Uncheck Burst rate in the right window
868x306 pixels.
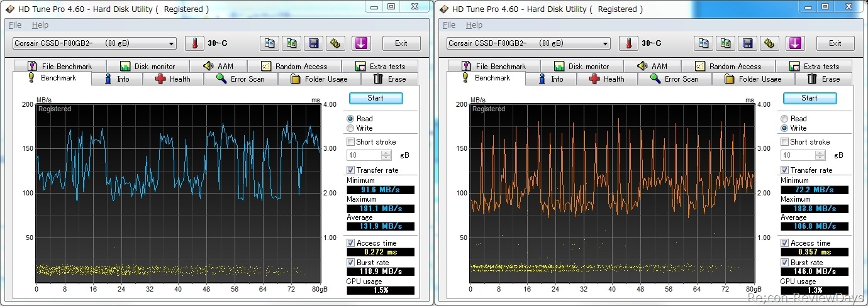click(785, 262)
